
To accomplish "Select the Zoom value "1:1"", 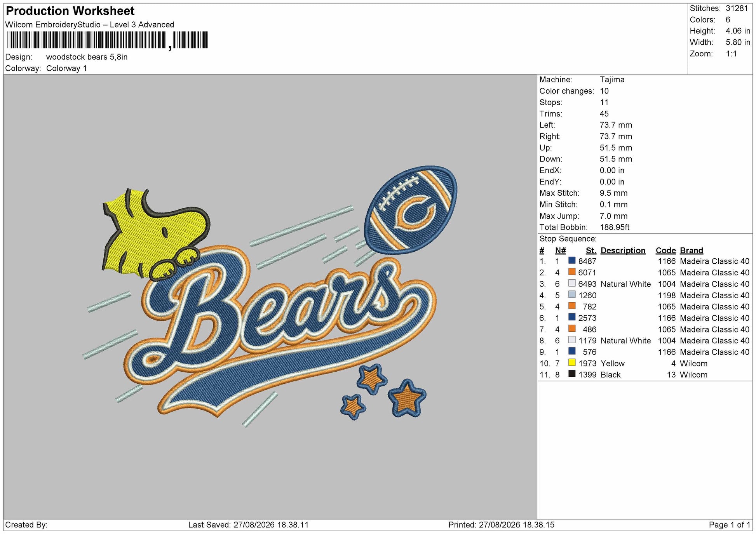I will 732,54.
